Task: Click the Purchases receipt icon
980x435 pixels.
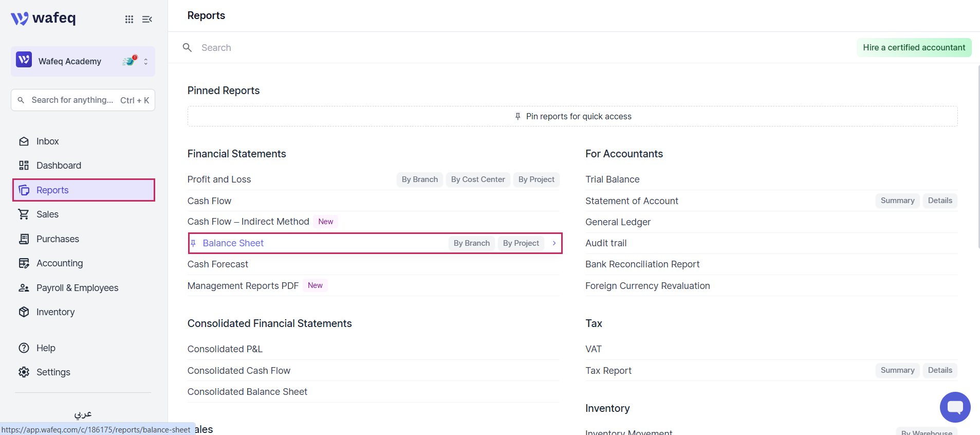Action: (x=24, y=239)
